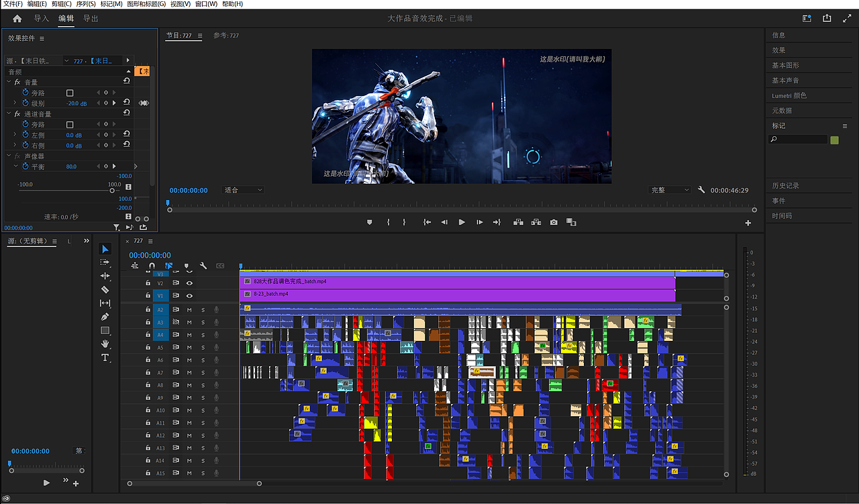Maximize the frame with fullscreen icon
Screen dimensions: 859x504
point(846,19)
